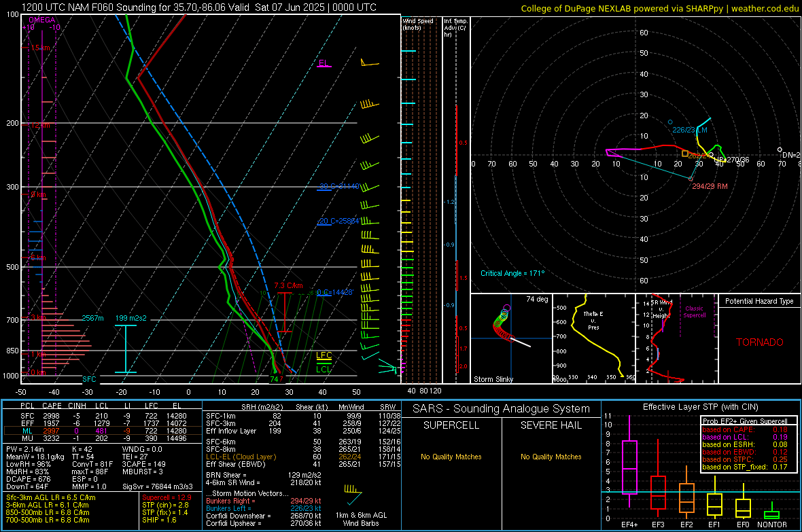
Task: Click the Theta-E v. Pres inset label
Action: coord(593,320)
